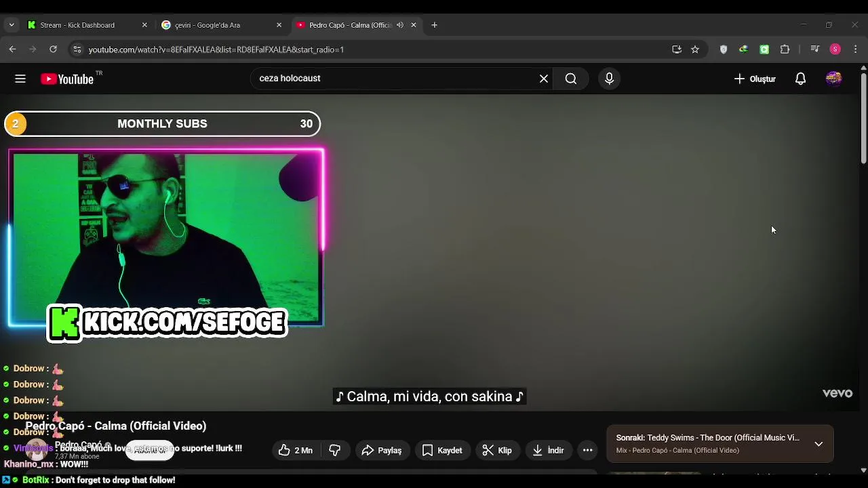Go back with browser back arrow
Image resolution: width=868 pixels, height=488 pixels.
[12, 49]
